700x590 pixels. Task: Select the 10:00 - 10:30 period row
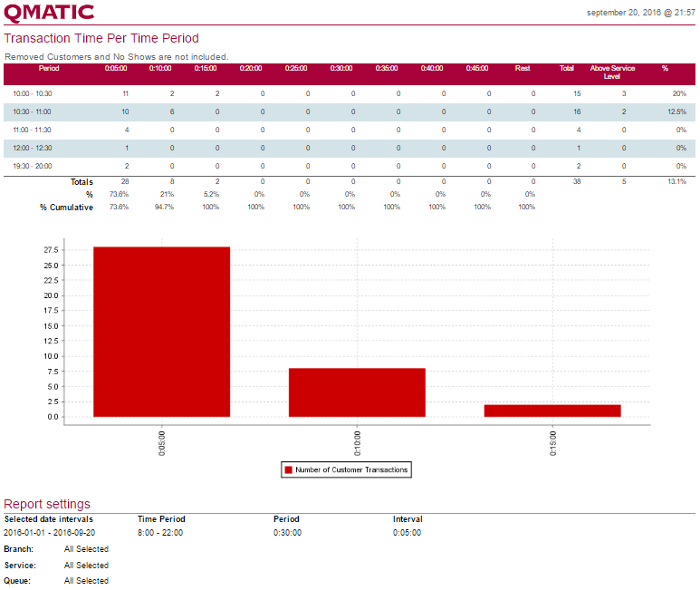tap(33, 93)
